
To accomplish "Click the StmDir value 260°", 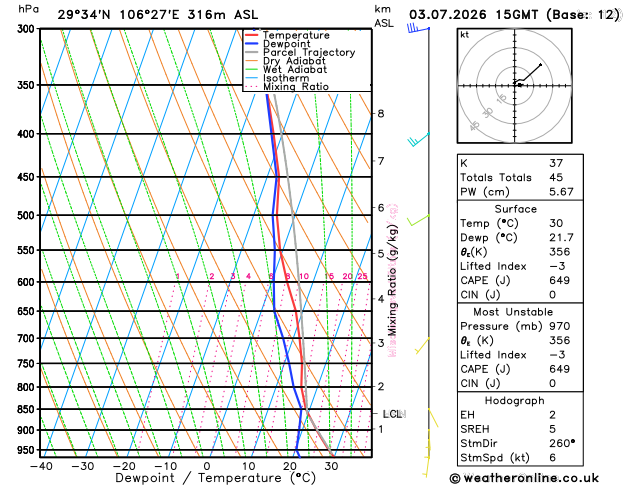I will click(562, 443).
